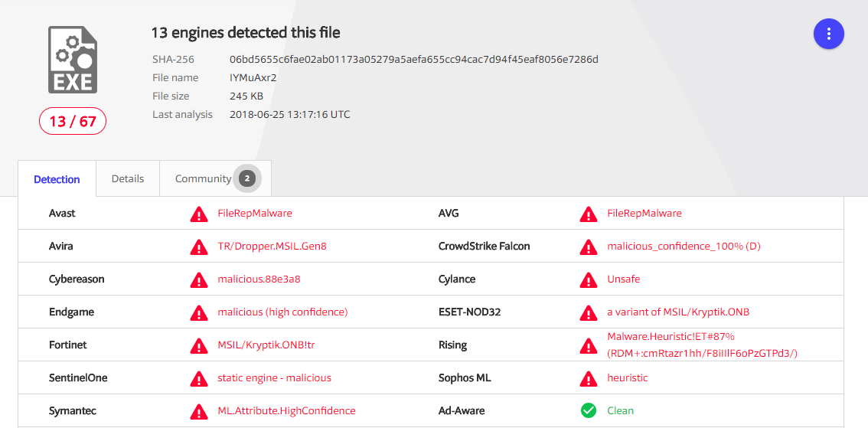This screenshot has height=428, width=868.
Task: Click the warning icon for Cybereason
Action: 199,279
